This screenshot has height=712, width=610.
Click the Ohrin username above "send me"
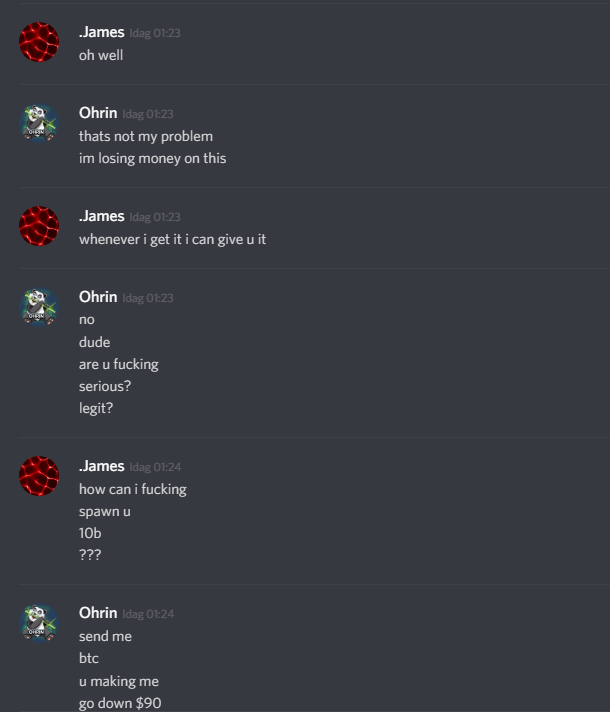pyautogui.click(x=98, y=613)
